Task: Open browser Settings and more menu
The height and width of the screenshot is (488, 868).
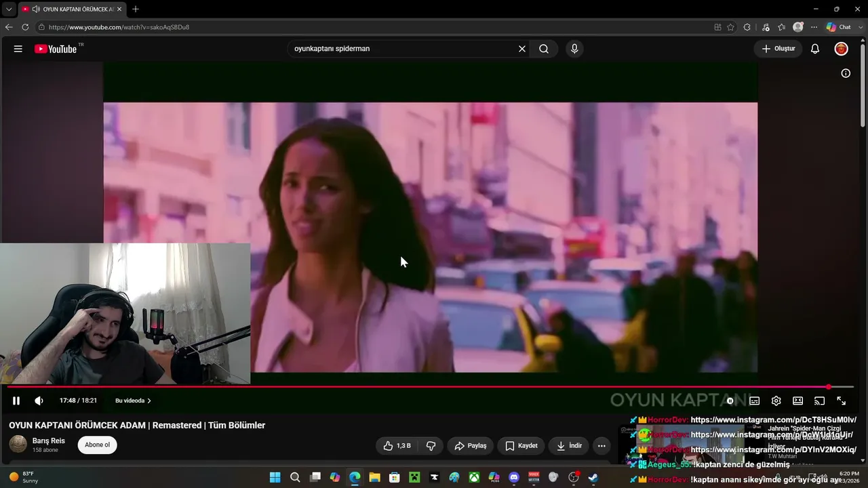Action: [814, 27]
